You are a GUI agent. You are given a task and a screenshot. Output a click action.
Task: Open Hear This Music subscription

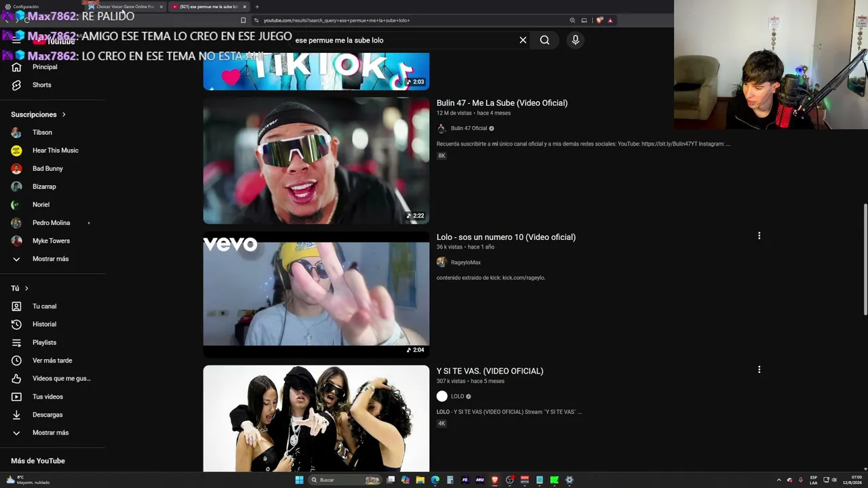click(56, 150)
